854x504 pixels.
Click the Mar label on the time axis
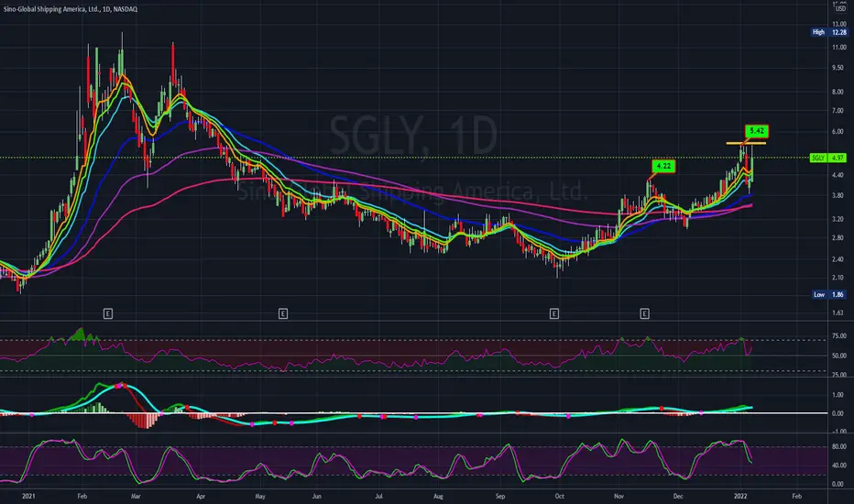pos(136,497)
